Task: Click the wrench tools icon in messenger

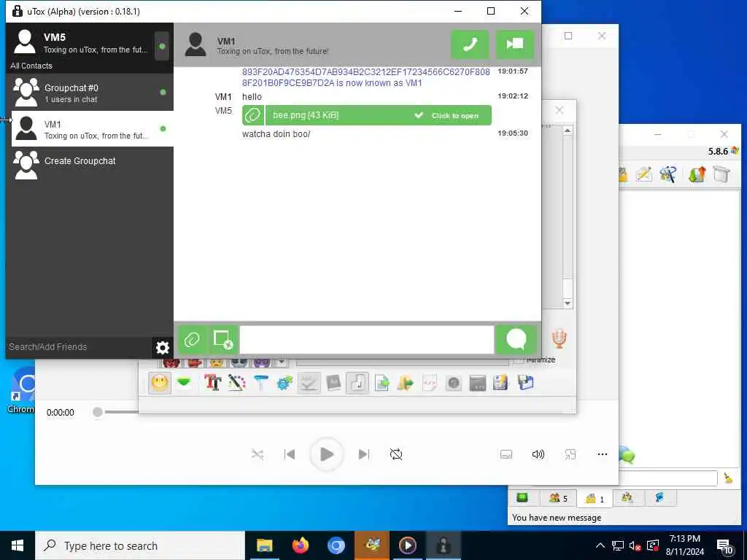Action: 668,174
